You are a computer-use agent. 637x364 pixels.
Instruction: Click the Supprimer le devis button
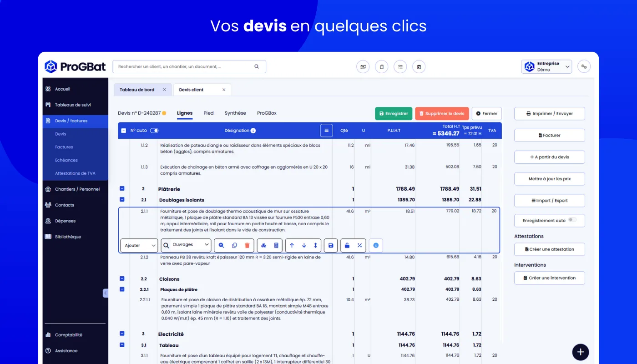(x=442, y=113)
